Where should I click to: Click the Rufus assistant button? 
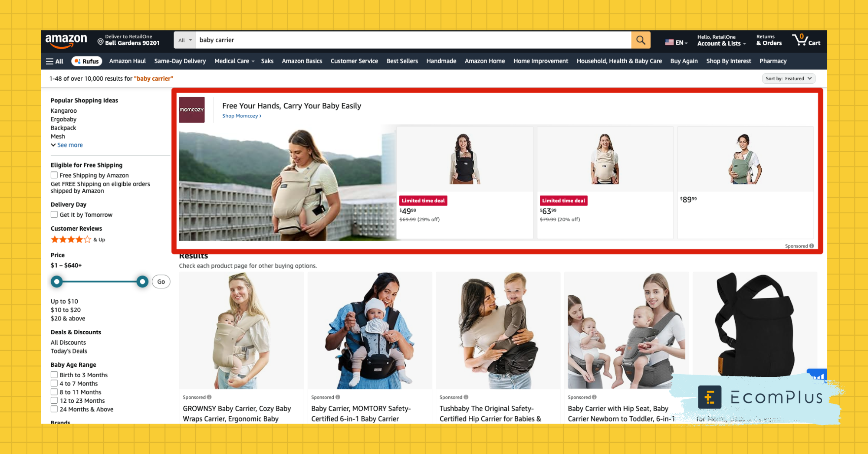(x=86, y=61)
